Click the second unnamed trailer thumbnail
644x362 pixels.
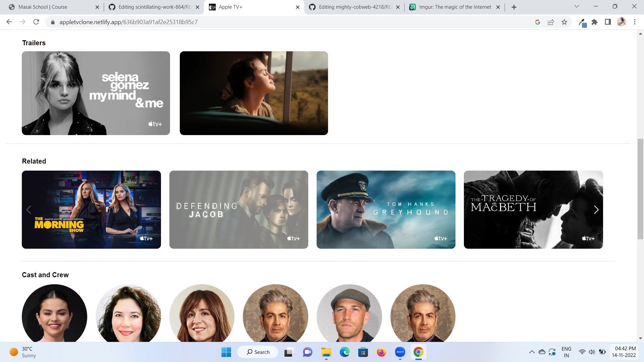point(254,93)
